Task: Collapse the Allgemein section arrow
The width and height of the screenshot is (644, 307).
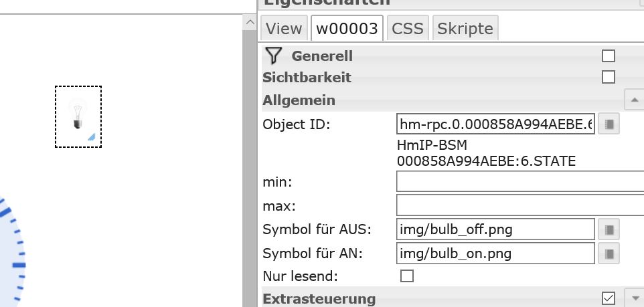Action: coord(634,100)
